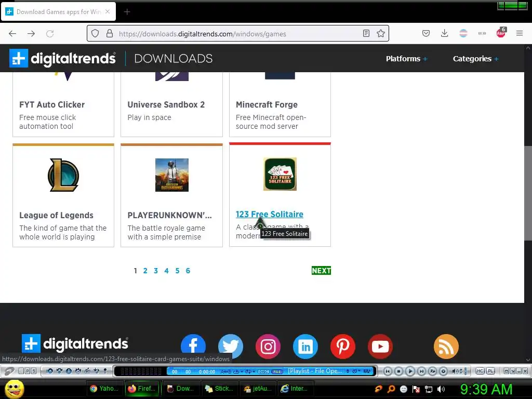This screenshot has width=532, height=399.
Task: Open the League of Legends title link
Action: tap(56, 216)
